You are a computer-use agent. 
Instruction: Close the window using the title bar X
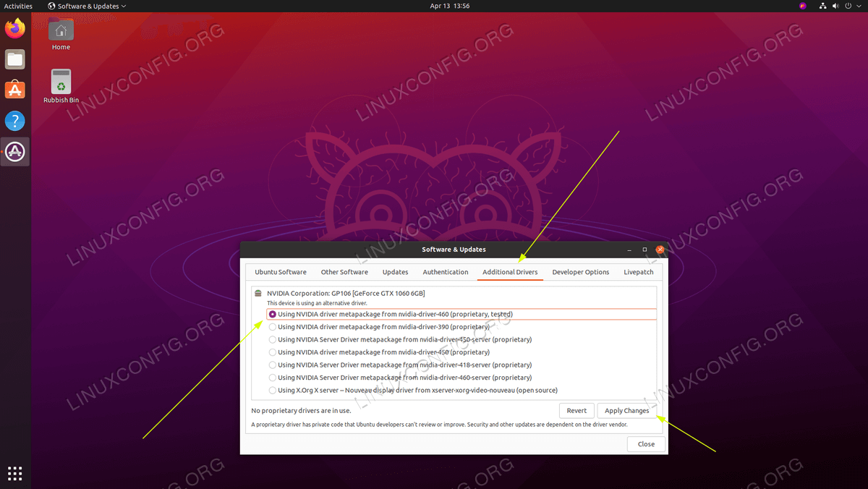(x=660, y=250)
